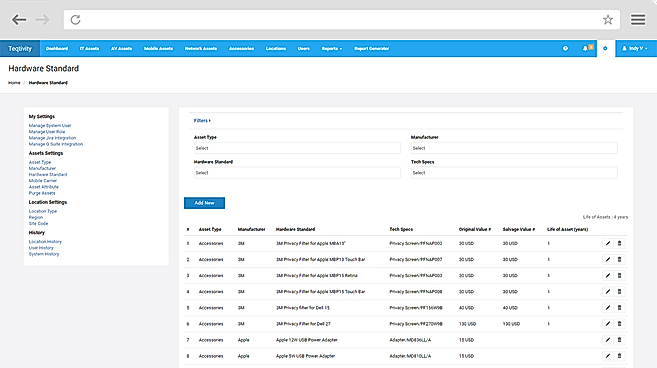The image size is (657, 368).
Task: Open the Mobile Assets nav item
Action: tap(158, 49)
